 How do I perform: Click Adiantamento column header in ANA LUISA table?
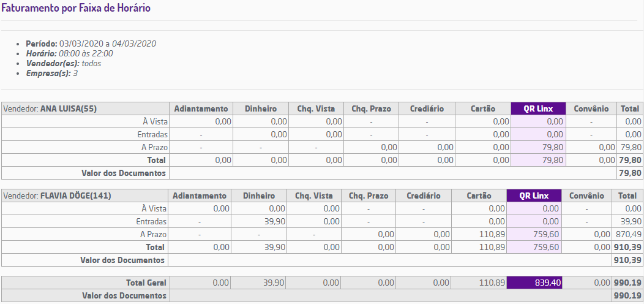pos(201,108)
